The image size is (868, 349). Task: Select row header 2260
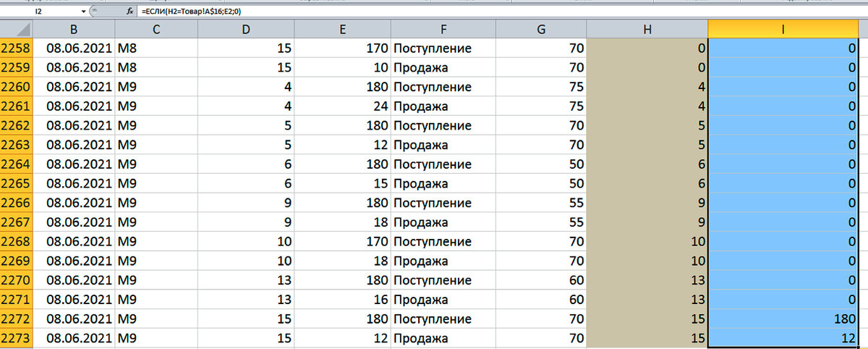click(x=16, y=87)
